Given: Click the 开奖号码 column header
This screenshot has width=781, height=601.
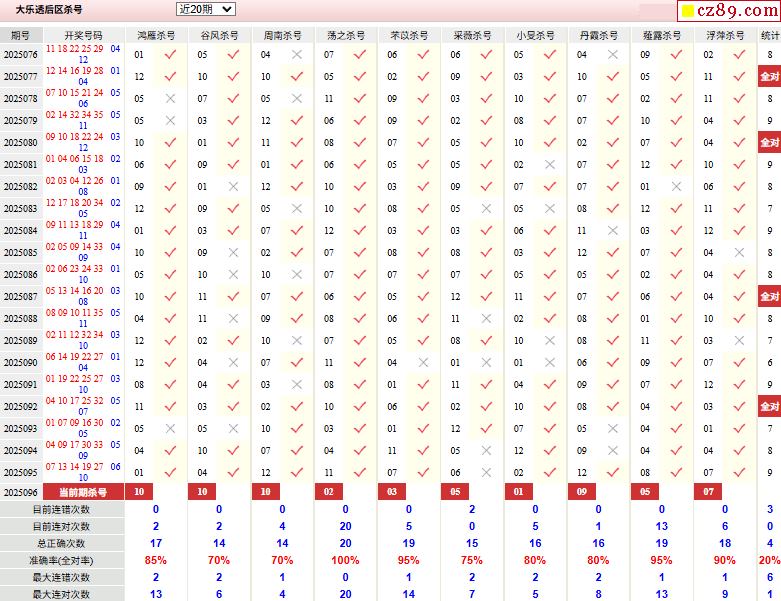Looking at the screenshot, I should [x=83, y=35].
